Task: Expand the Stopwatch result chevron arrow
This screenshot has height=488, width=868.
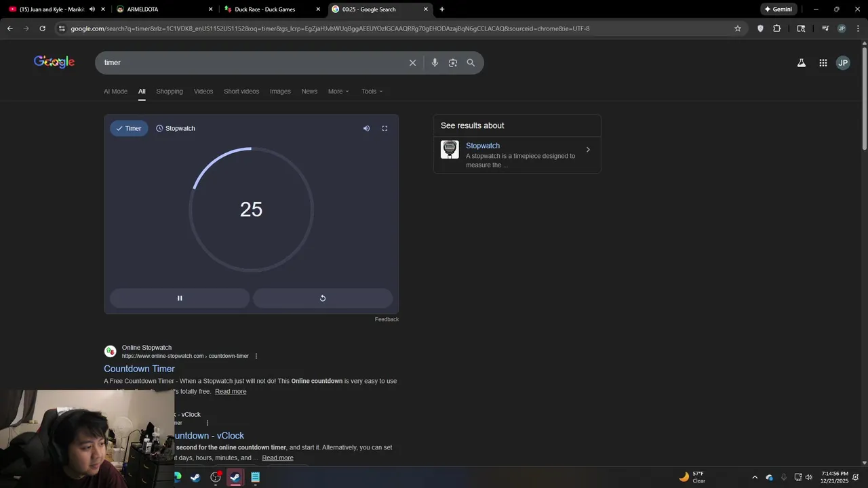Action: (588, 150)
